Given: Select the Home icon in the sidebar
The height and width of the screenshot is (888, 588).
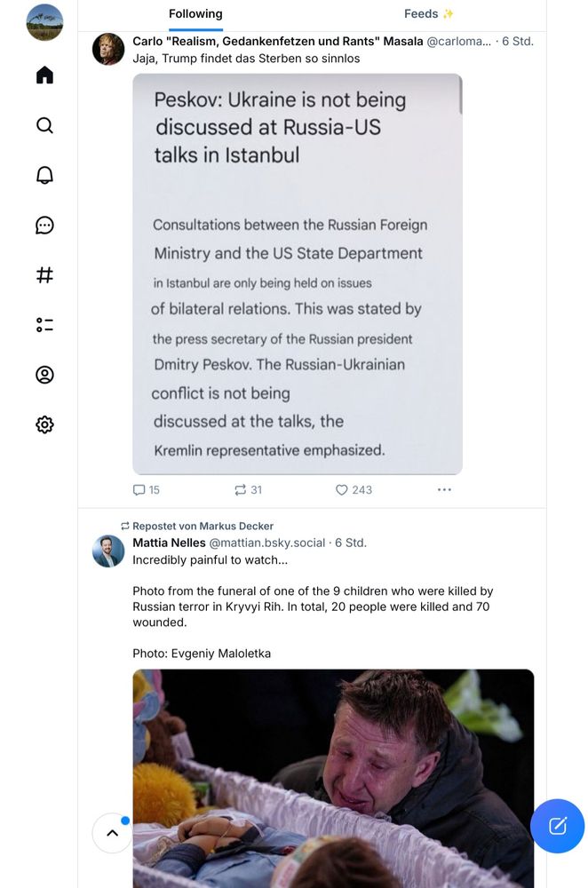Looking at the screenshot, I should (44, 75).
